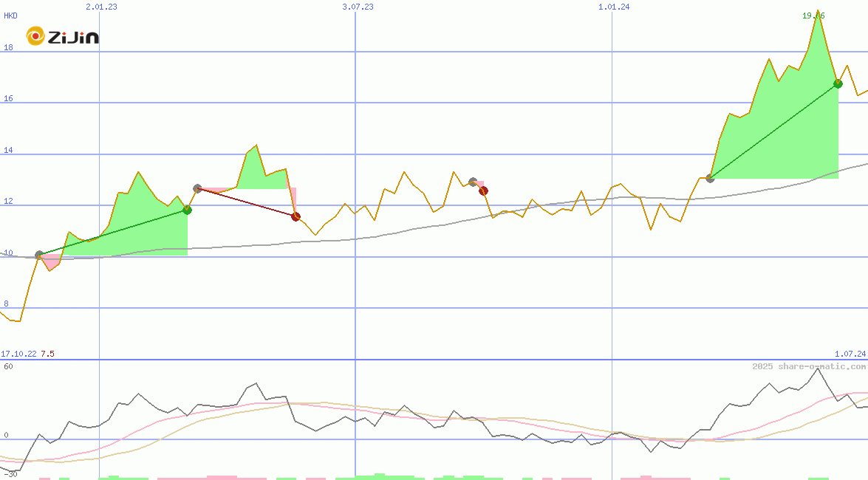This screenshot has width=868, height=480.
Task: Click the red marker ending the dark red trend line
Action: click(x=295, y=216)
